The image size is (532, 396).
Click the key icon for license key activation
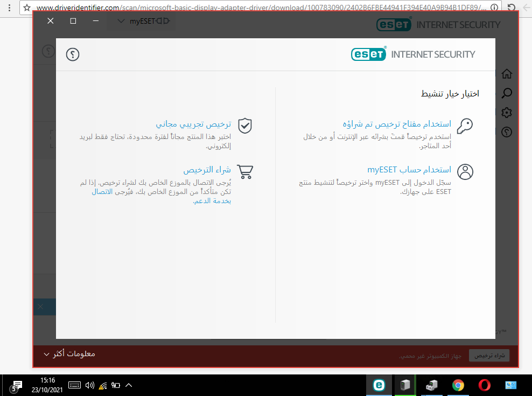coord(465,126)
